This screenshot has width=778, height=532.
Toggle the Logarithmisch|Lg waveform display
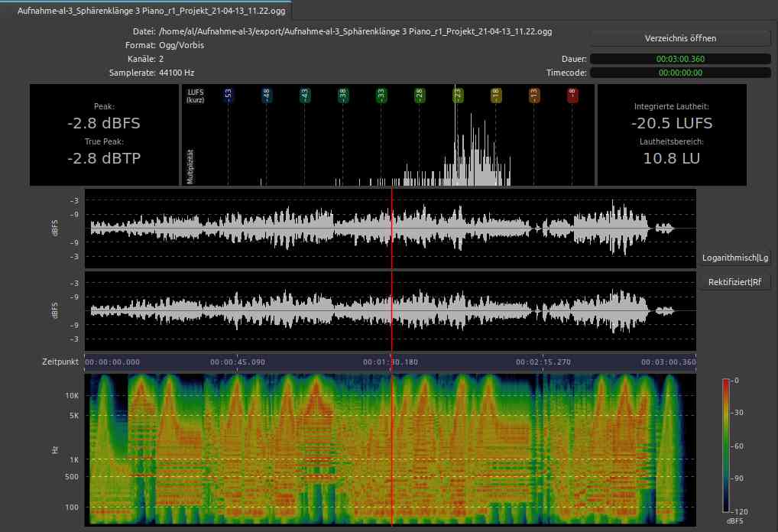[x=735, y=258]
